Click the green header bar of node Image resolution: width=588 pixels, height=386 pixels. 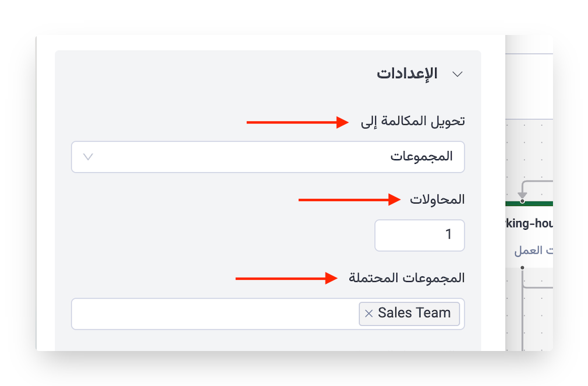[x=537, y=203]
